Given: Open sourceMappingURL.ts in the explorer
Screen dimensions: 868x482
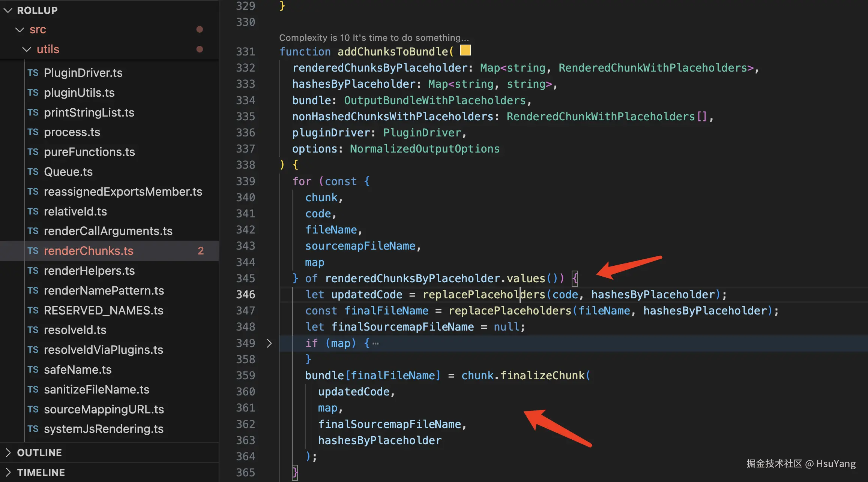Looking at the screenshot, I should pyautogui.click(x=104, y=409).
